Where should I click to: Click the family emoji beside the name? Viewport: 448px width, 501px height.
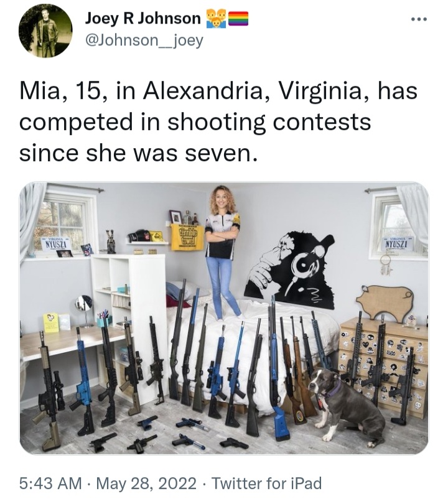coord(216,19)
